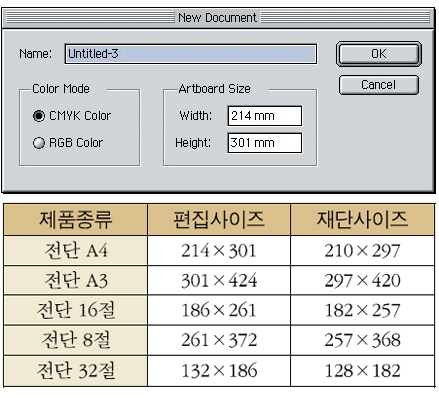Screen dimensions: 439x398
Task: Click the 전단 32절 row label
Action: click(76, 371)
